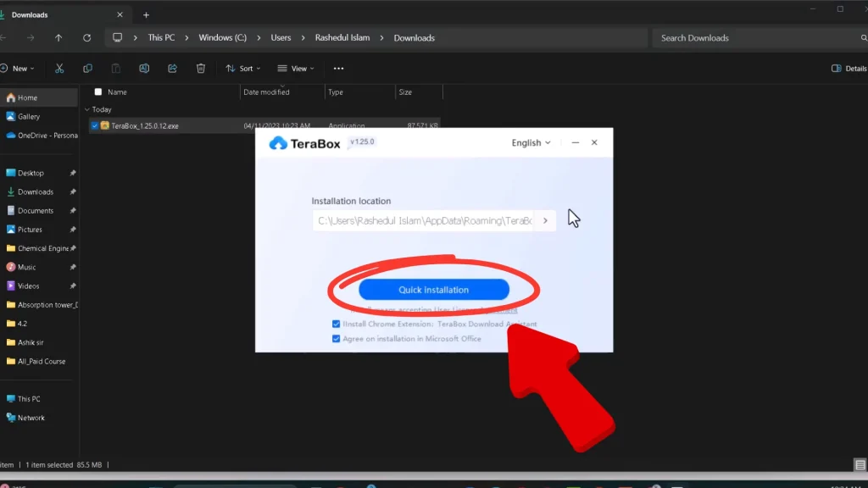The height and width of the screenshot is (488, 868).
Task: Navigate to Users breadcrumb
Action: [x=281, y=38]
